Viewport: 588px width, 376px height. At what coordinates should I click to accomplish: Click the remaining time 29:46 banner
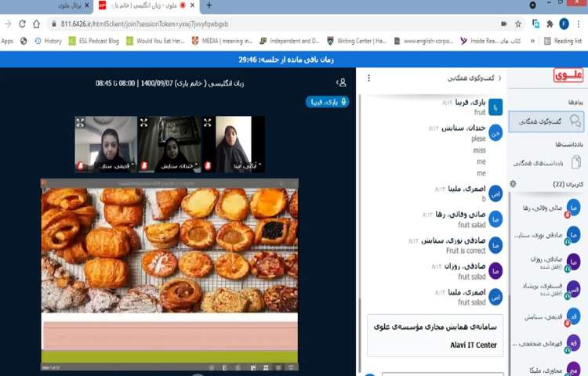pos(286,60)
